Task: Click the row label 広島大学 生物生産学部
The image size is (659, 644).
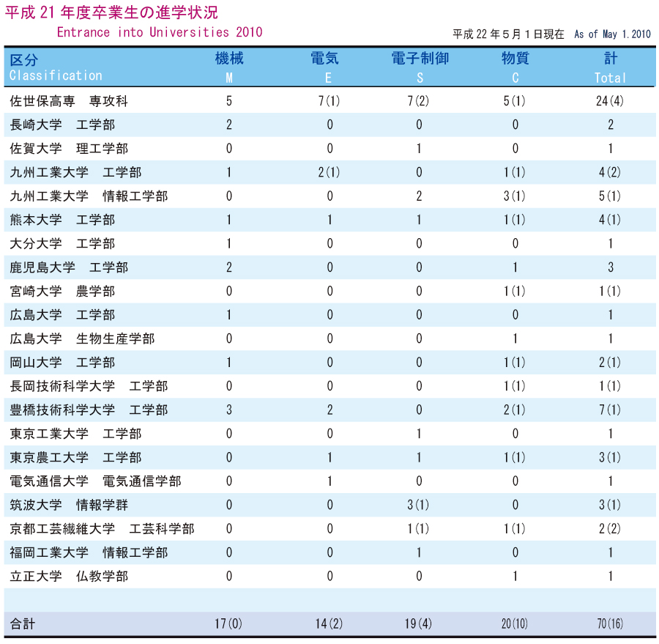Action: tap(82, 338)
